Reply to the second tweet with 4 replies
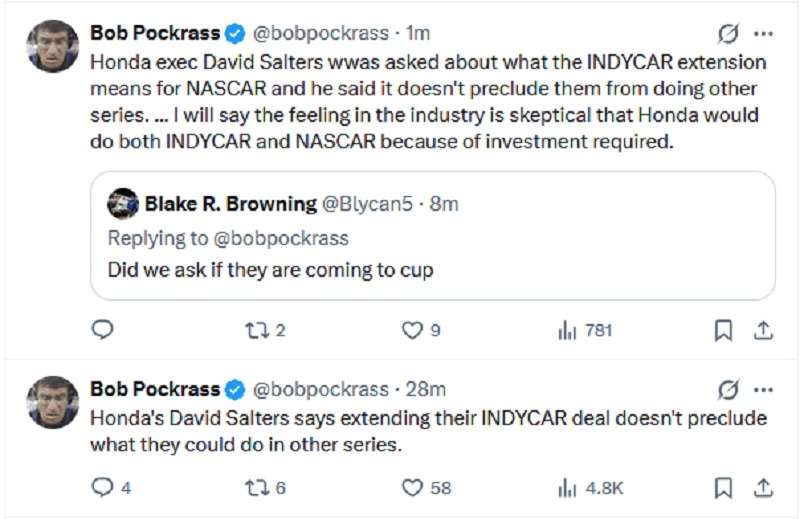 (102, 488)
